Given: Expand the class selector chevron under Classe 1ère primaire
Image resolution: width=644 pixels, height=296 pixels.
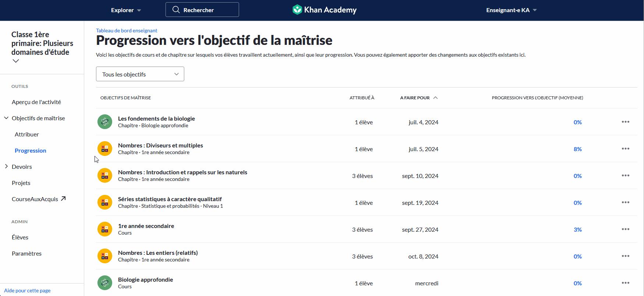Looking at the screenshot, I should coord(16,61).
